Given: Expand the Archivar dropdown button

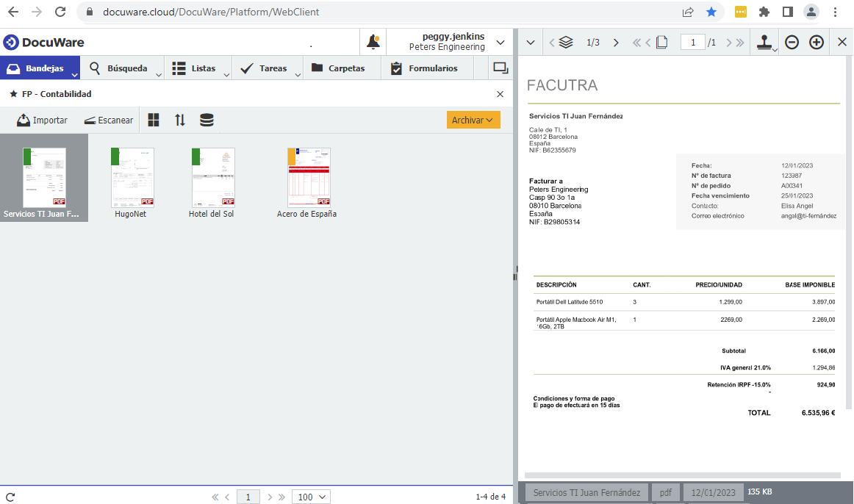Looking at the screenshot, I should 473,120.
